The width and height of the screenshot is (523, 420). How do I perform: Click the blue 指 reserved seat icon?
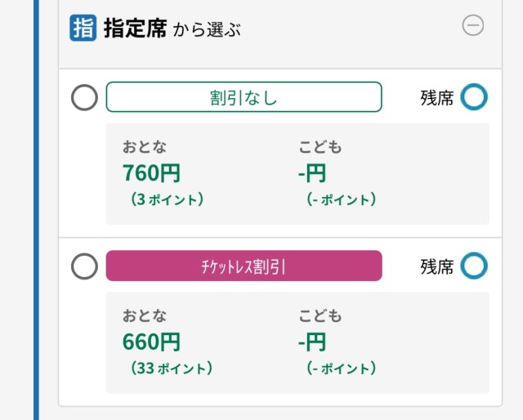click(83, 28)
